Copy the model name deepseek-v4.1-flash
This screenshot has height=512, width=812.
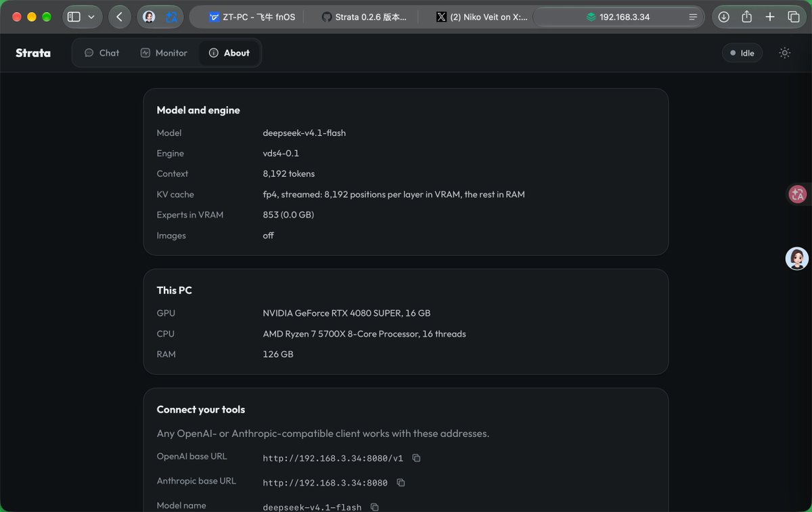pyautogui.click(x=375, y=507)
